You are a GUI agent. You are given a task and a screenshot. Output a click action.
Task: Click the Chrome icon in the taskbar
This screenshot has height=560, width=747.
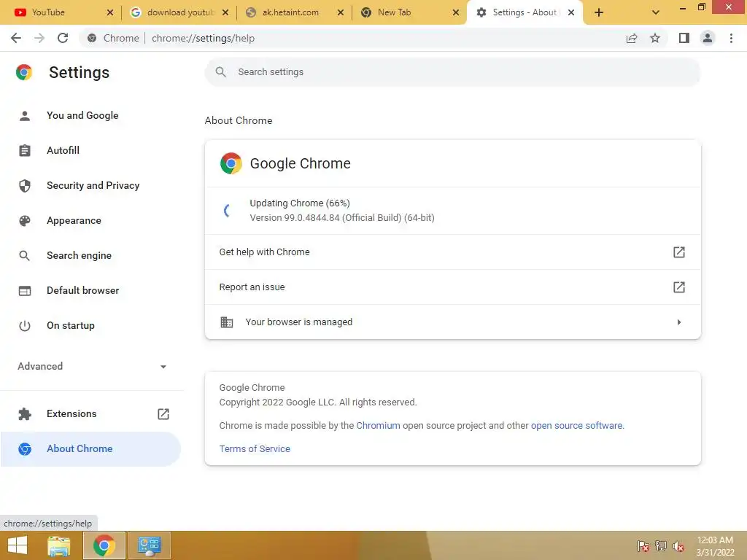pyautogui.click(x=104, y=545)
